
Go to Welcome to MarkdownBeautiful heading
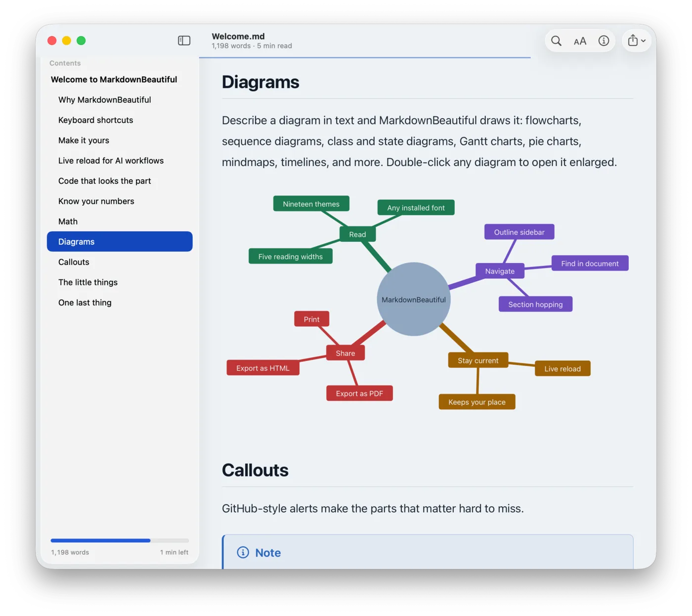(x=114, y=80)
